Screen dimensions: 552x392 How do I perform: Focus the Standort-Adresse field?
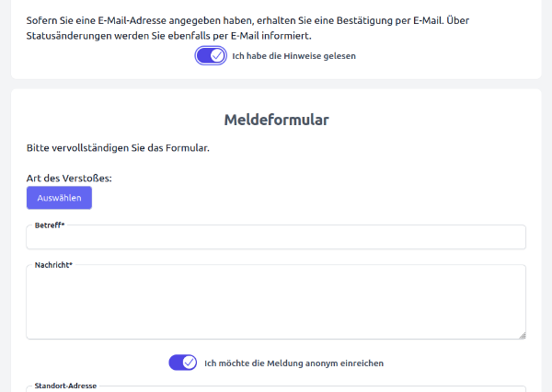(276, 389)
